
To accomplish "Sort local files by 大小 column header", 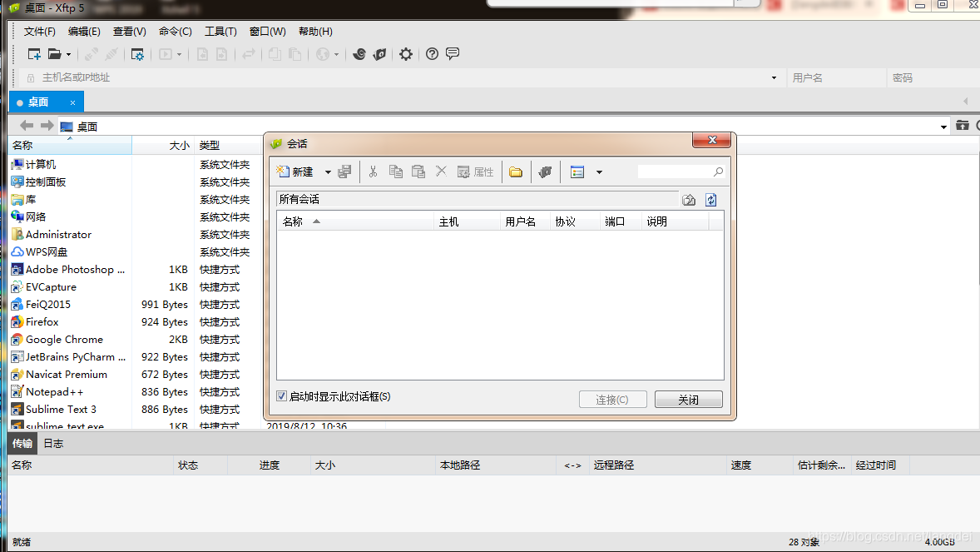I will (x=164, y=145).
